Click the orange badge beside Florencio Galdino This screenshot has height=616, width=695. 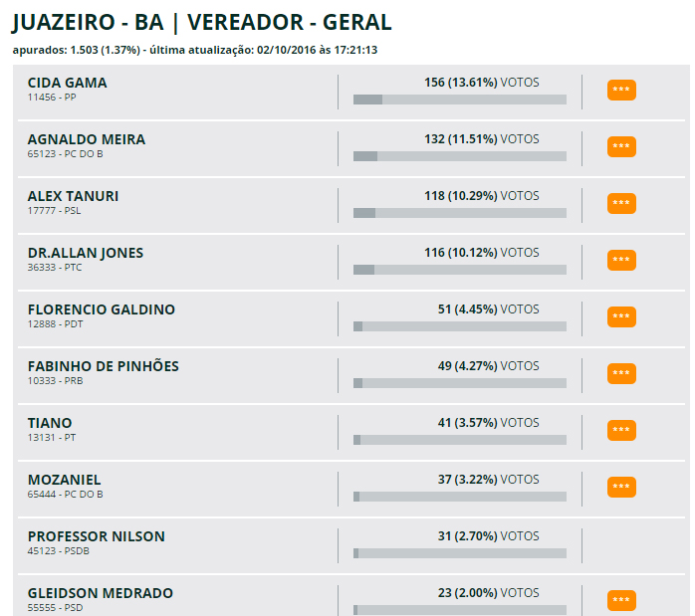coord(621,317)
